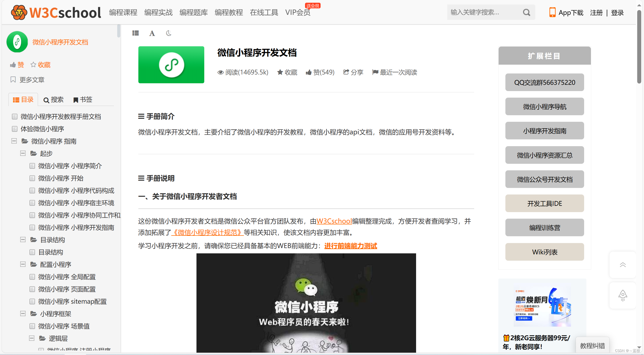Image resolution: width=644 pixels, height=355 pixels.
Task: Collapse the 逻辑层 folder node
Action: point(32,338)
